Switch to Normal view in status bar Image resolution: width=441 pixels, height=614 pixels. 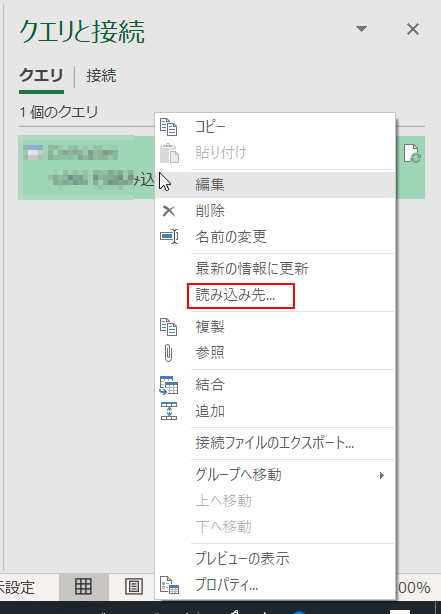[83, 587]
